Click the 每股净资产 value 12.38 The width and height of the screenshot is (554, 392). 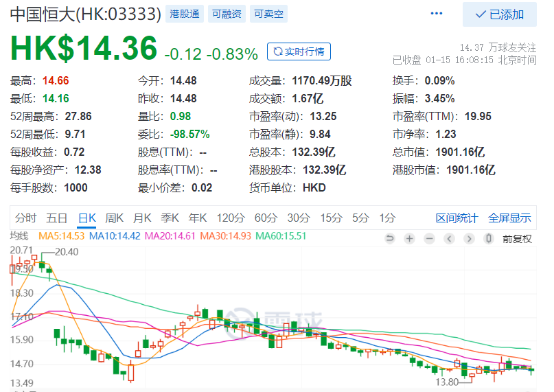[88, 170]
